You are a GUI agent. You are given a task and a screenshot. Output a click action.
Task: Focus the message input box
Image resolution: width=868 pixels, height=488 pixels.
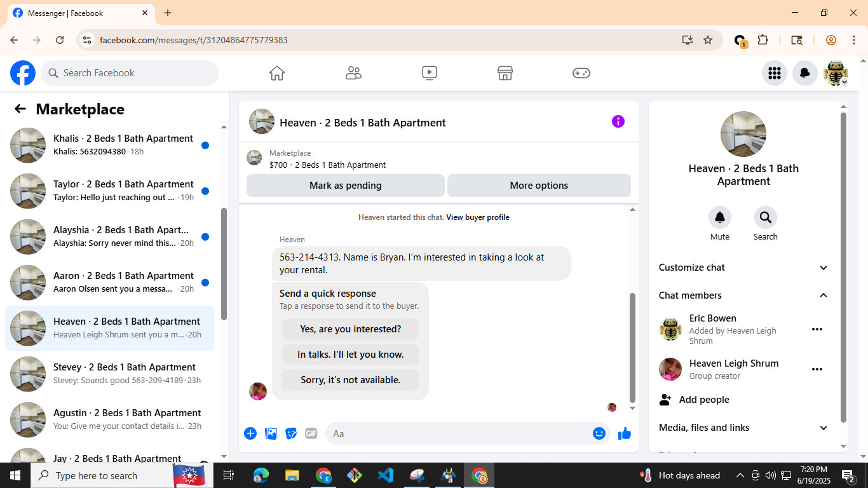[459, 433]
